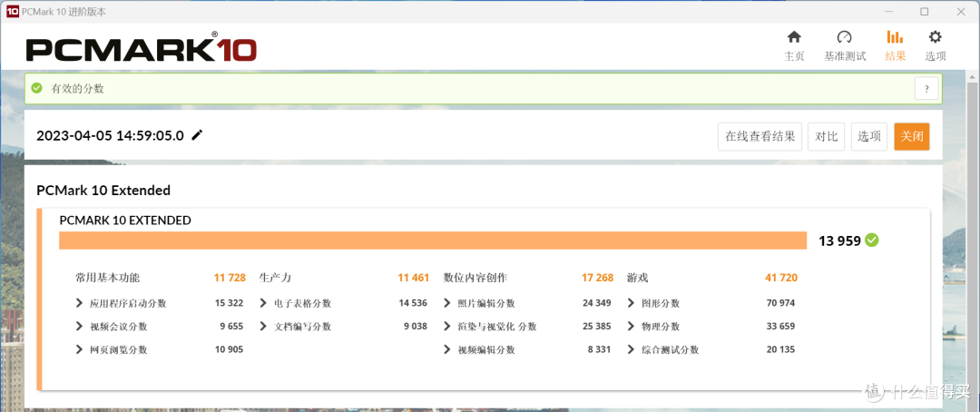Screen dimensions: 980x412
Task: Click the 15 322 app startup value
Action: pyautogui.click(x=229, y=303)
